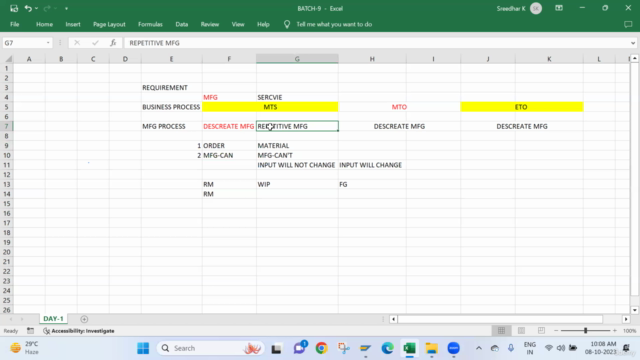
Task: Click 'Tell me what you want to do' box
Action: (334, 24)
